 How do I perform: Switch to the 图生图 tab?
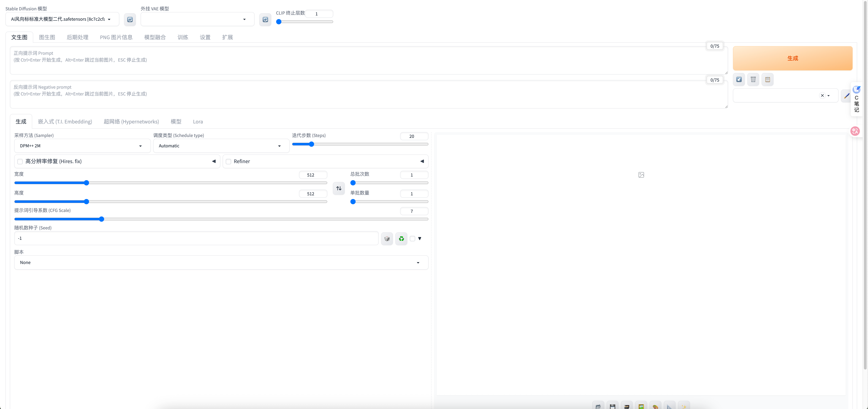click(x=47, y=37)
